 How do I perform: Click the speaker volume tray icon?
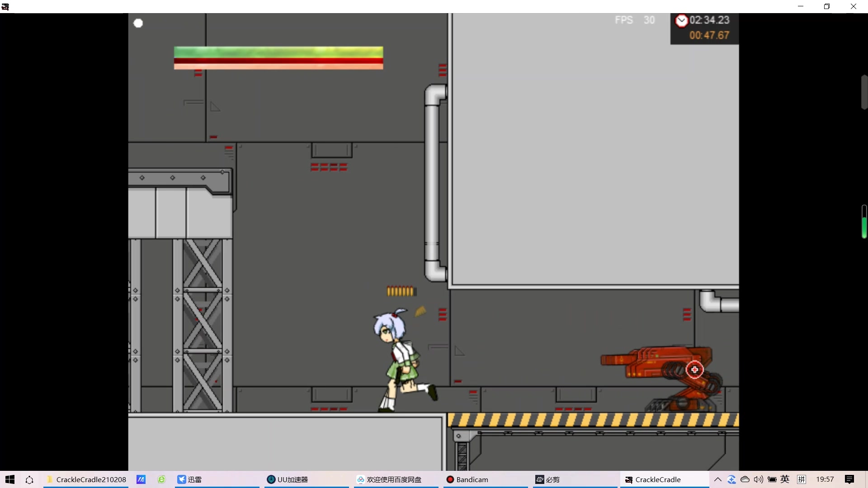click(x=758, y=479)
